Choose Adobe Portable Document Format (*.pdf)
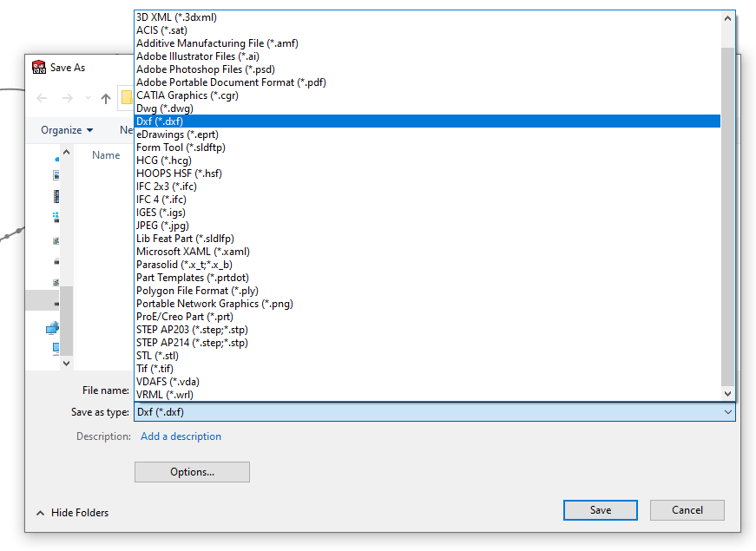The image size is (756, 551). coord(231,82)
